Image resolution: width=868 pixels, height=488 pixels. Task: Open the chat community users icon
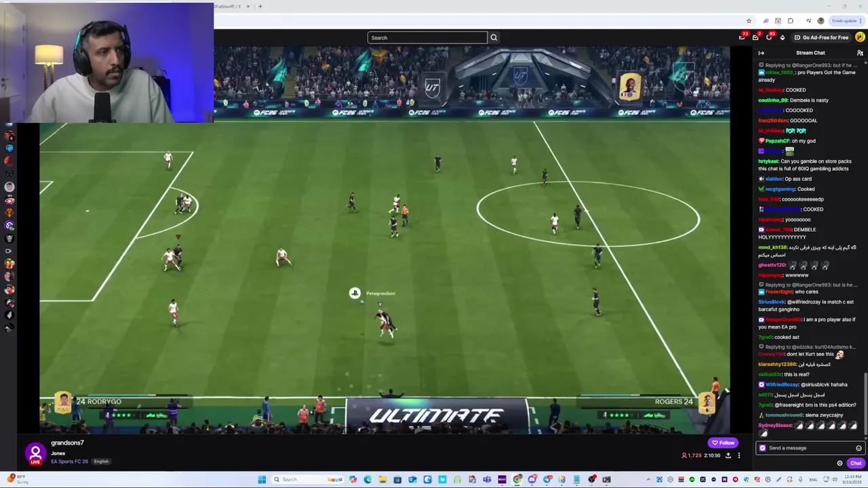point(860,53)
